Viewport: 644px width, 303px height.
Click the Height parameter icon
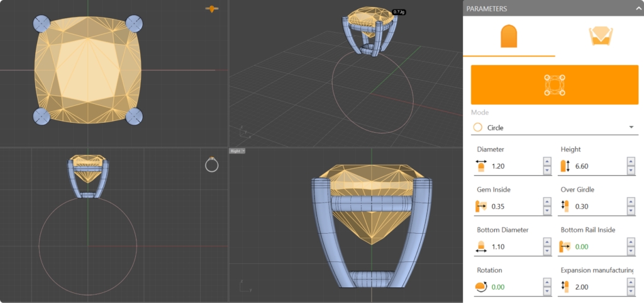pos(565,166)
